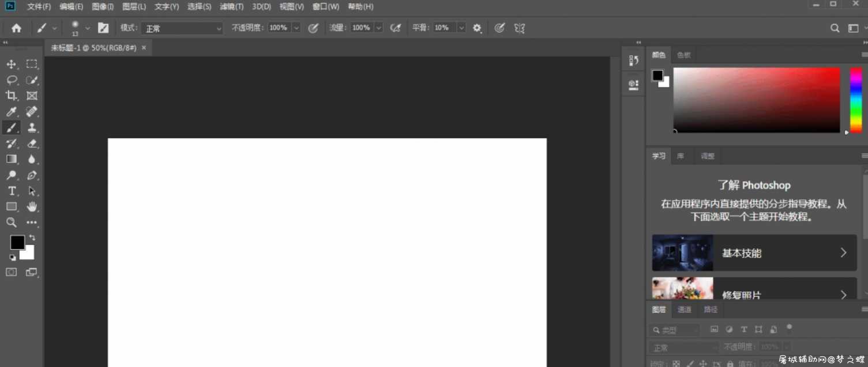Select the Blur tool
Image resolution: width=868 pixels, height=367 pixels.
[32, 159]
